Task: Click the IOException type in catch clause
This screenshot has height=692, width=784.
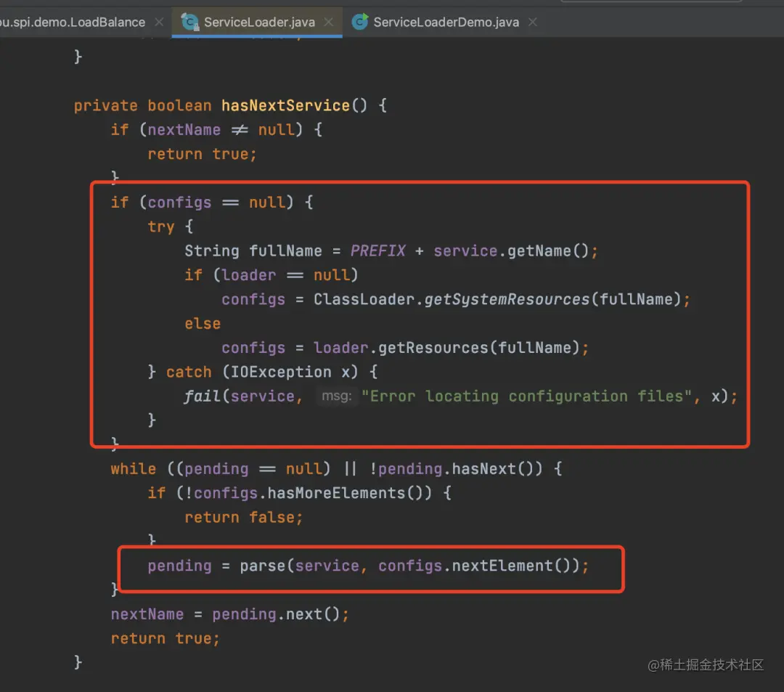Action: pyautogui.click(x=280, y=372)
